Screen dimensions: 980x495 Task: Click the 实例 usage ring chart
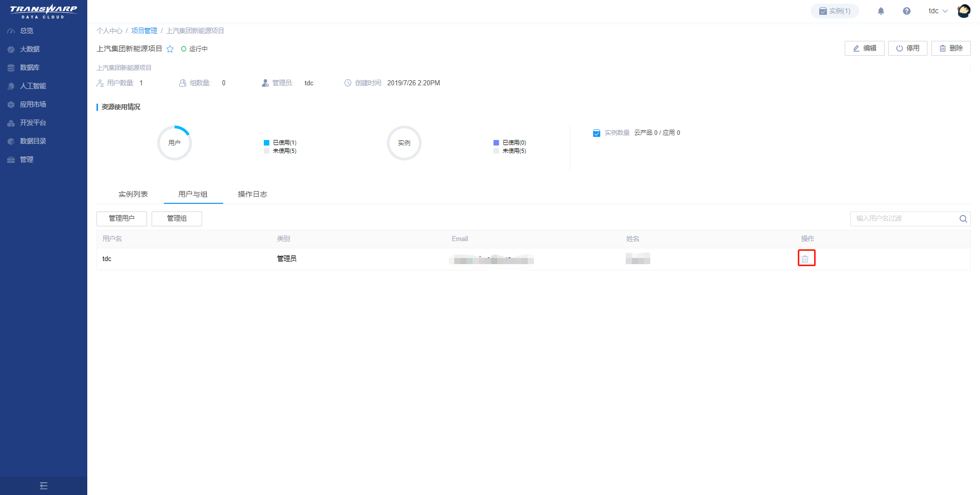click(x=404, y=143)
